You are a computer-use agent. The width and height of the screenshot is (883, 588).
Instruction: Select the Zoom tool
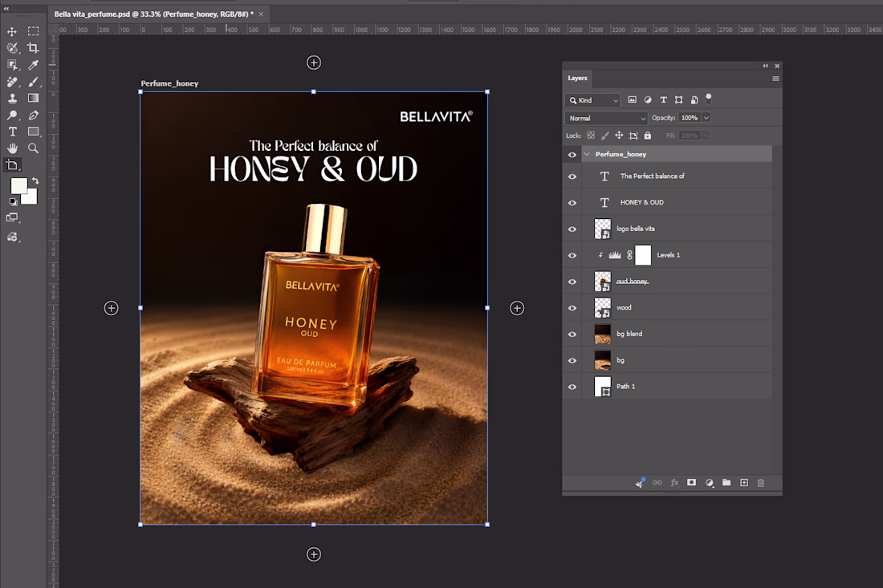pyautogui.click(x=33, y=148)
